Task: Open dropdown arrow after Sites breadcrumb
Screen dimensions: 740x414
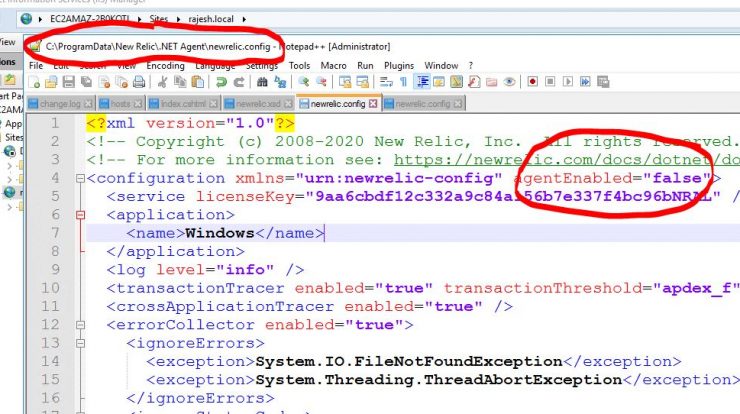Action: [x=178, y=19]
